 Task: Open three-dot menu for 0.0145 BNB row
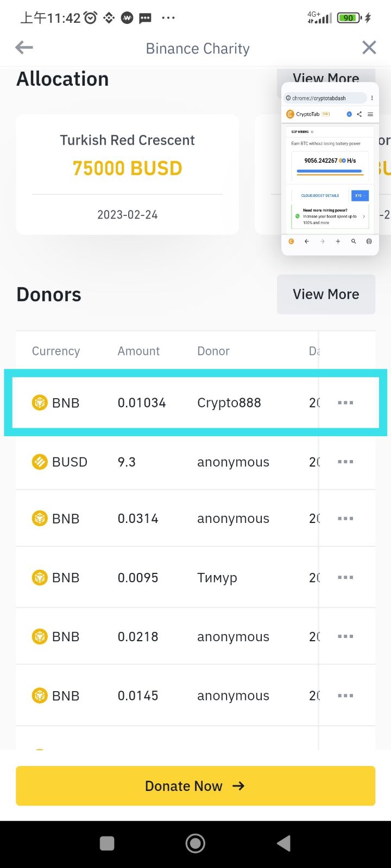345,695
